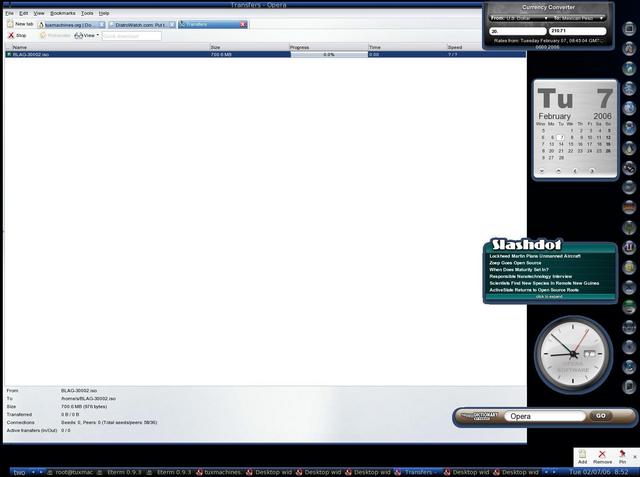The image size is (640, 477).
Task: Click the Pin icon in widget panel
Action: [x=622, y=454]
